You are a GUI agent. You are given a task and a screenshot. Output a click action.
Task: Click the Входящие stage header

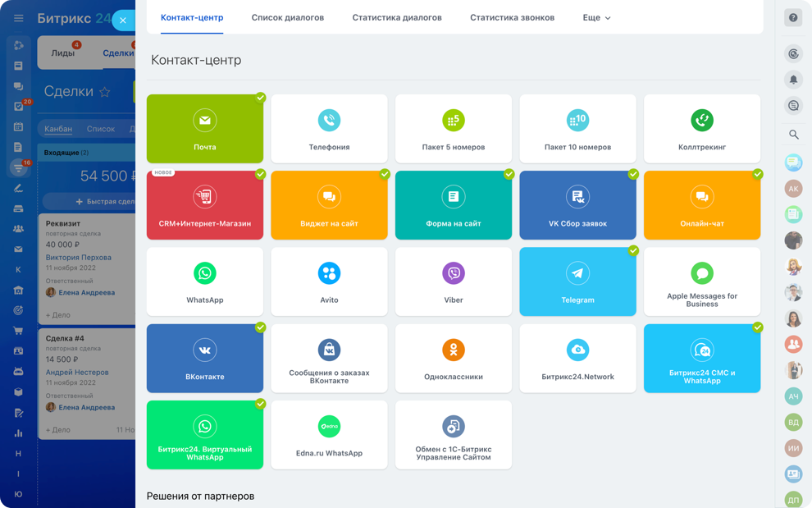point(86,153)
